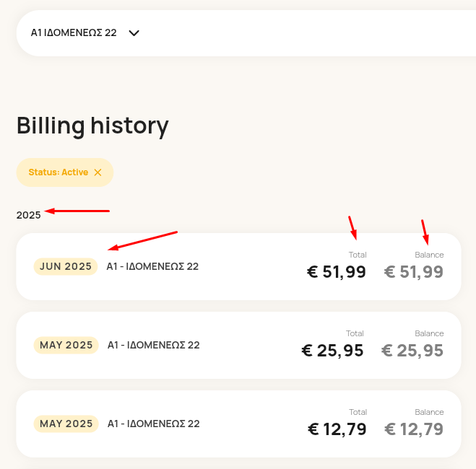Screen dimensions: 476x469
Task: Click the black € 12,79 total amount
Action: point(337,429)
